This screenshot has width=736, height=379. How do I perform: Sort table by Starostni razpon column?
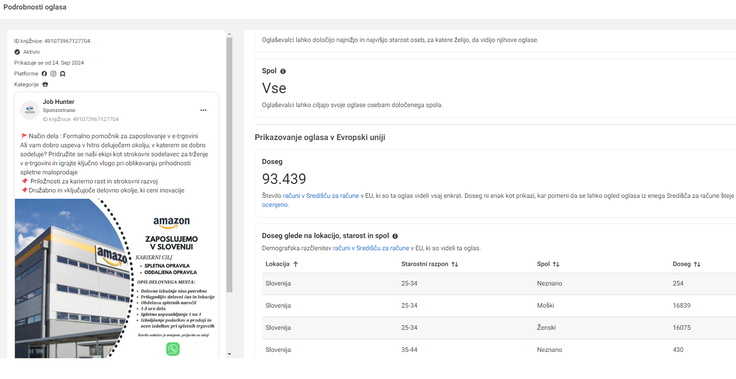point(429,264)
